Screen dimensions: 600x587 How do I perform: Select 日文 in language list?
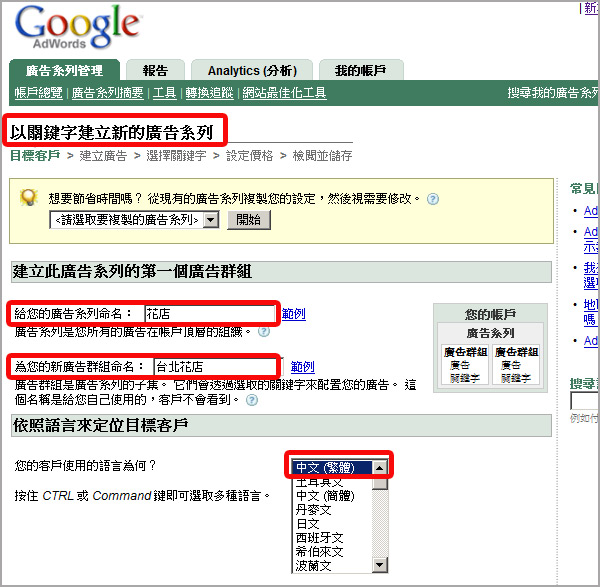pyautogui.click(x=332, y=523)
